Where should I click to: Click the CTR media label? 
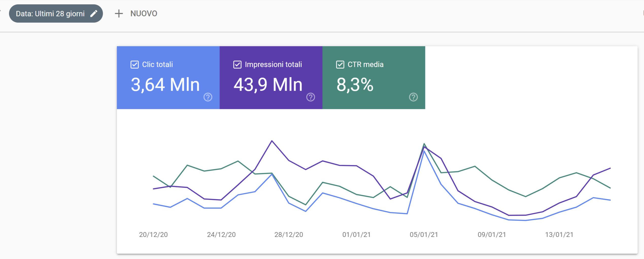[x=365, y=65]
